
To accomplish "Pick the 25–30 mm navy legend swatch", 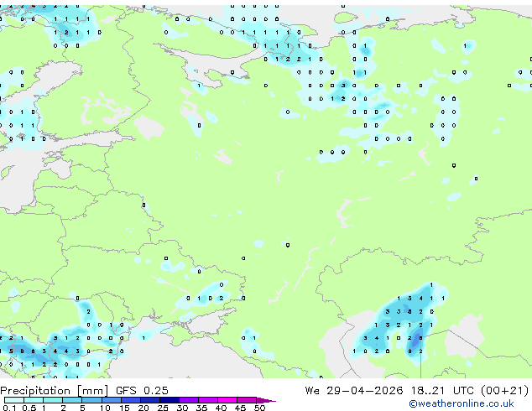I will click(x=170, y=400).
